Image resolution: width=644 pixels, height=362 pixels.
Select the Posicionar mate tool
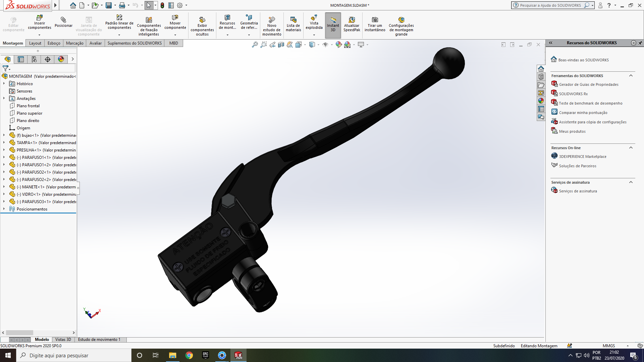tap(63, 20)
